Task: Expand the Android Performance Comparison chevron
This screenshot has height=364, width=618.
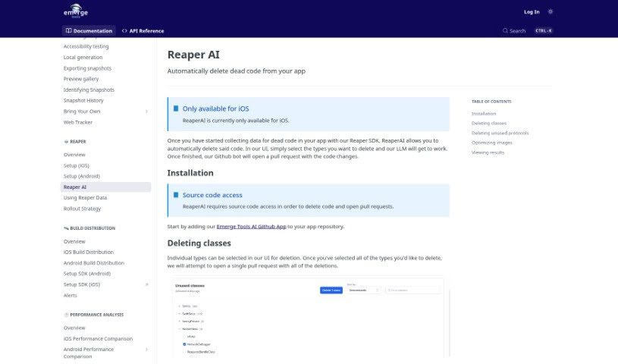Action: point(146,350)
